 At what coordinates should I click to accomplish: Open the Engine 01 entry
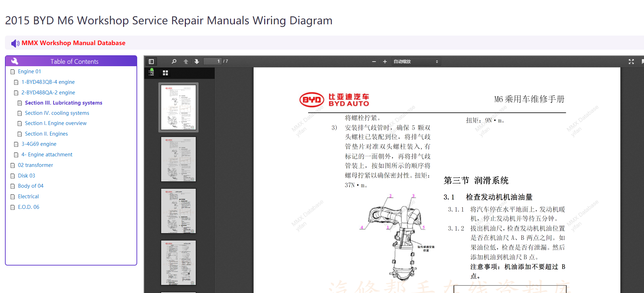click(29, 71)
